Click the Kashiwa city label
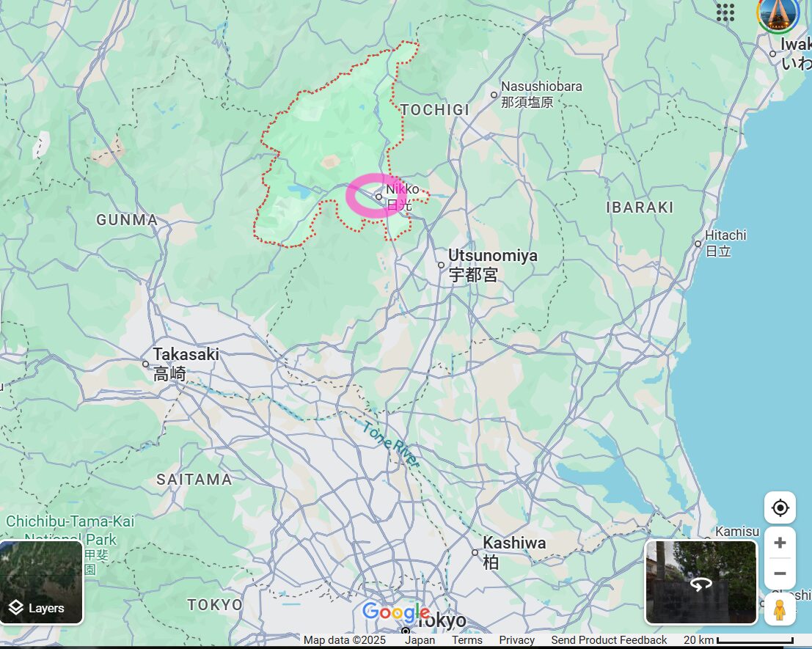 coord(513,543)
